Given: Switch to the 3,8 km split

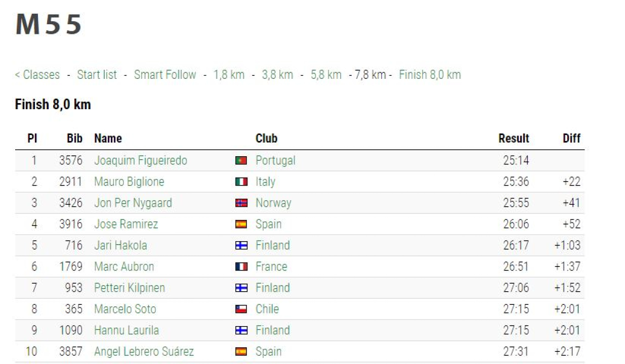Looking at the screenshot, I should pyautogui.click(x=277, y=75).
